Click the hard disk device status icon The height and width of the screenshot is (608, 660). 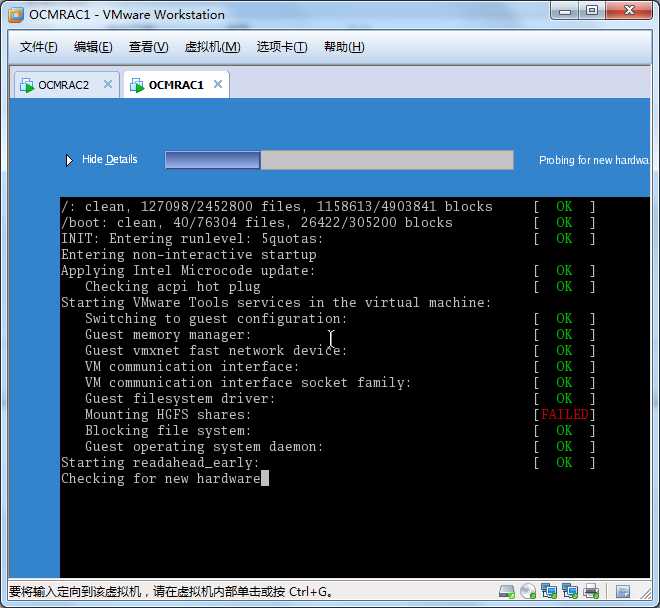click(x=506, y=592)
